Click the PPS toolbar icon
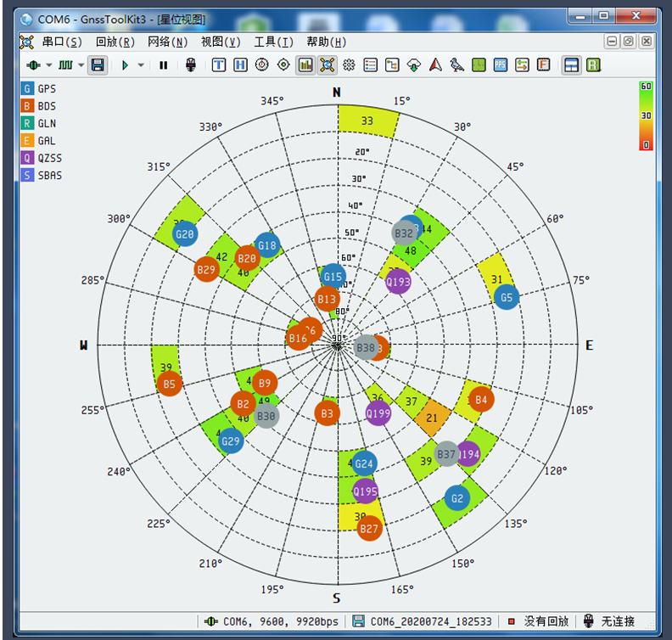Image resolution: width=672 pixels, height=640 pixels. tap(500, 65)
